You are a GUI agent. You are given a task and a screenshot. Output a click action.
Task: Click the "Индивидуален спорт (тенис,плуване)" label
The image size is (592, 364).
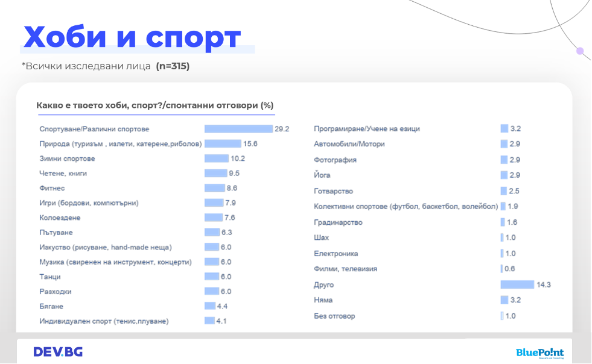[x=104, y=321]
